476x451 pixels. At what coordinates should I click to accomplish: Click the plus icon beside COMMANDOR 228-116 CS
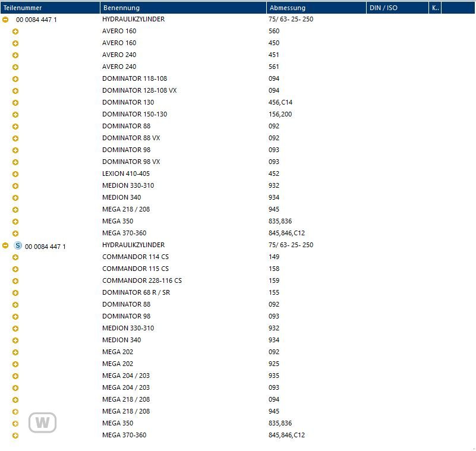pos(15,281)
